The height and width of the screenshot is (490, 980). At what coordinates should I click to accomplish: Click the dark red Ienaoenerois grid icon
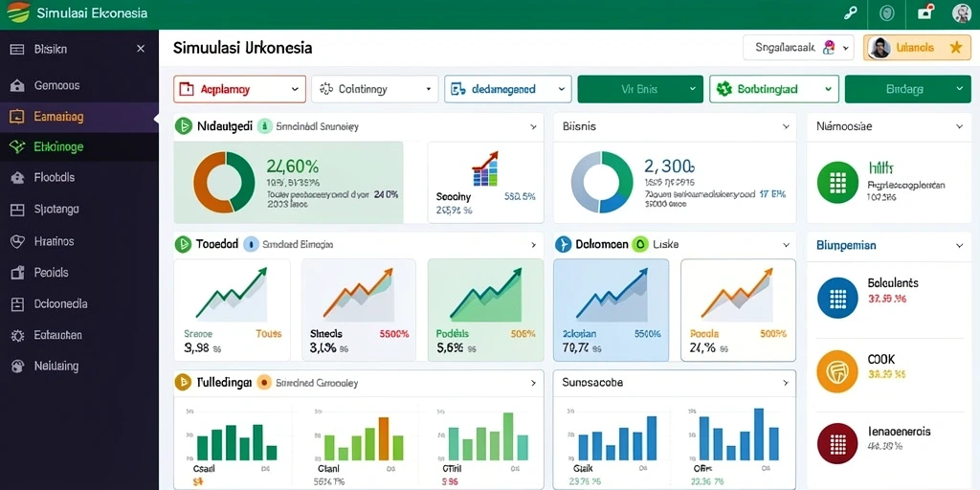pyautogui.click(x=836, y=443)
